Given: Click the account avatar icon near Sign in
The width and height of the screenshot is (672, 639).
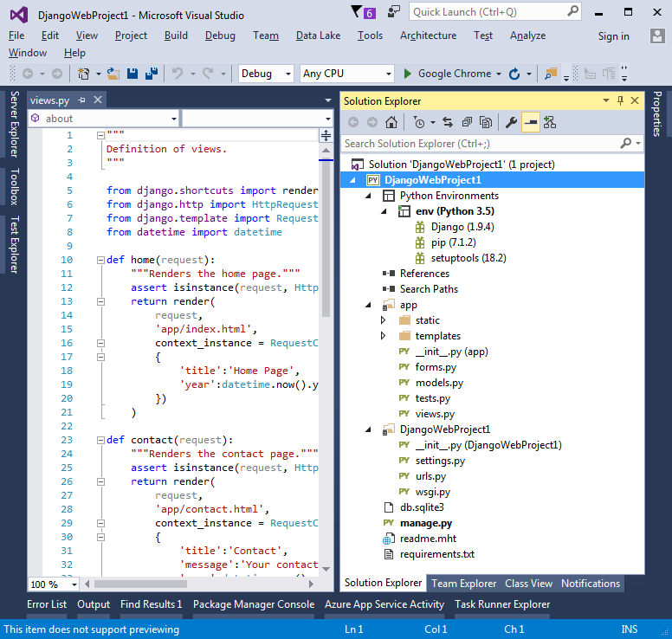Looking at the screenshot, I should pyautogui.click(x=657, y=36).
